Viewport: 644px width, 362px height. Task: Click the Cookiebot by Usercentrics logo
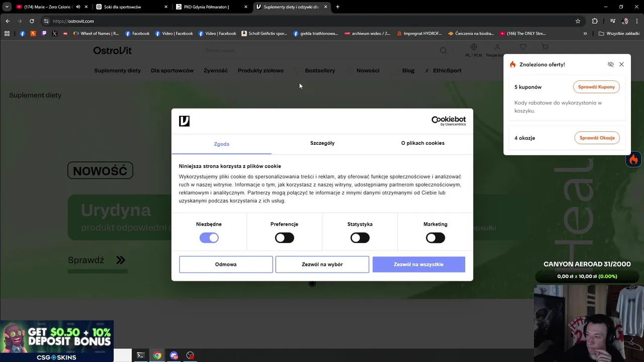(x=449, y=121)
